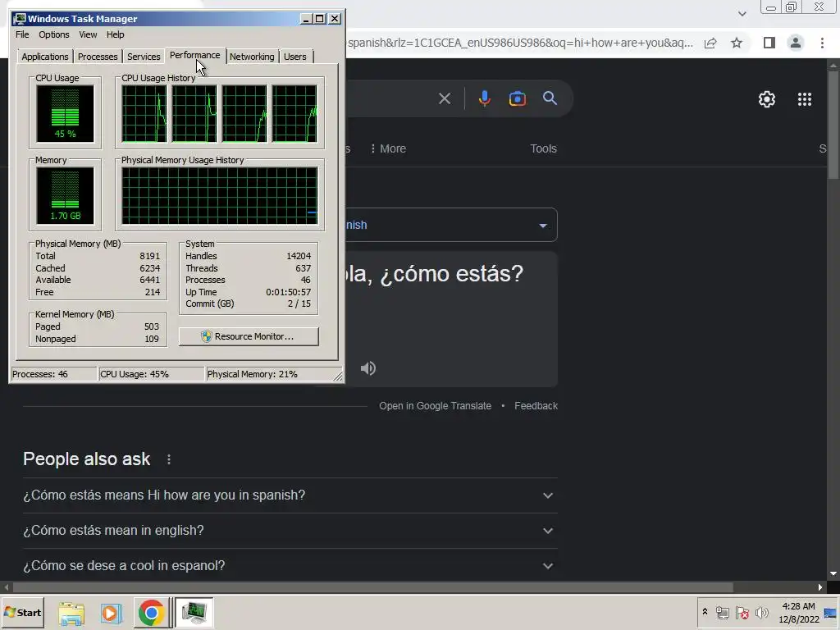Click the Chrome address bar URL
Image resolution: width=840 pixels, height=630 pixels.
click(x=519, y=43)
